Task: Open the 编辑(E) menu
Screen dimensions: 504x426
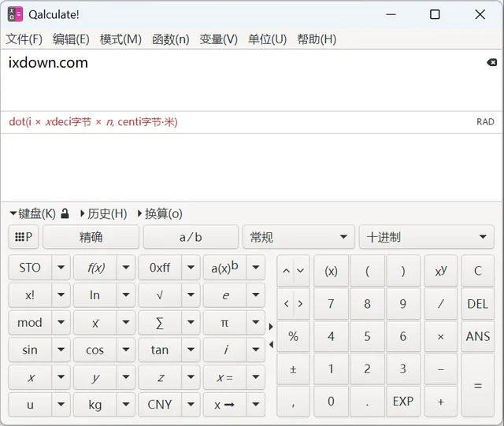Action: point(71,39)
